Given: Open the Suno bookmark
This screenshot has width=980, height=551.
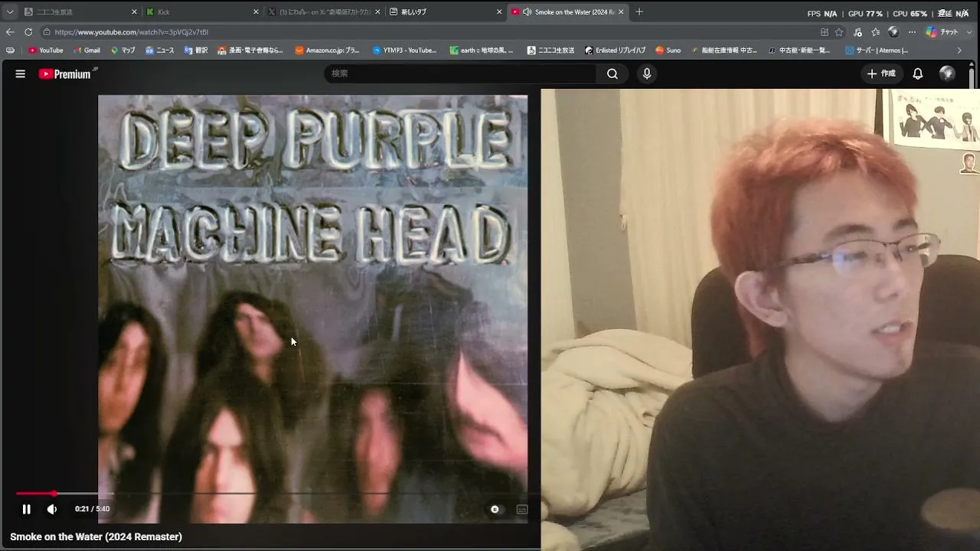Looking at the screenshot, I should 668,51.
